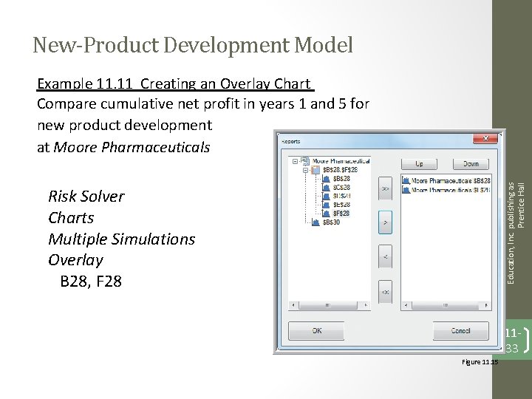Click left tree scrollbar's right arrow

pyautogui.click(x=366, y=305)
